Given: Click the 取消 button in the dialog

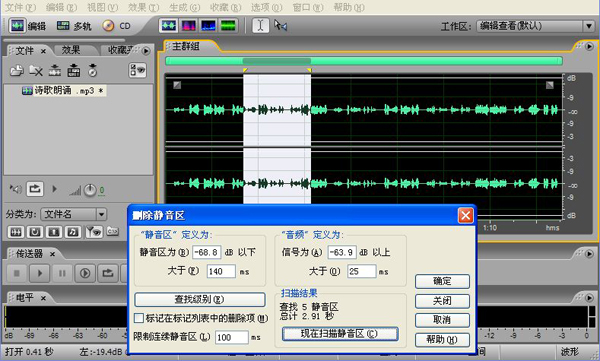Looking at the screenshot, I should point(442,320).
